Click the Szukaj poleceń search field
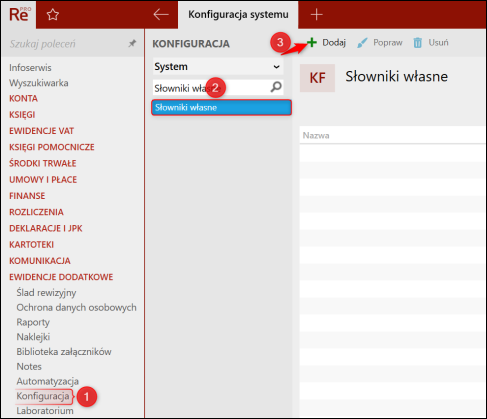The image size is (487, 419). click(67, 44)
